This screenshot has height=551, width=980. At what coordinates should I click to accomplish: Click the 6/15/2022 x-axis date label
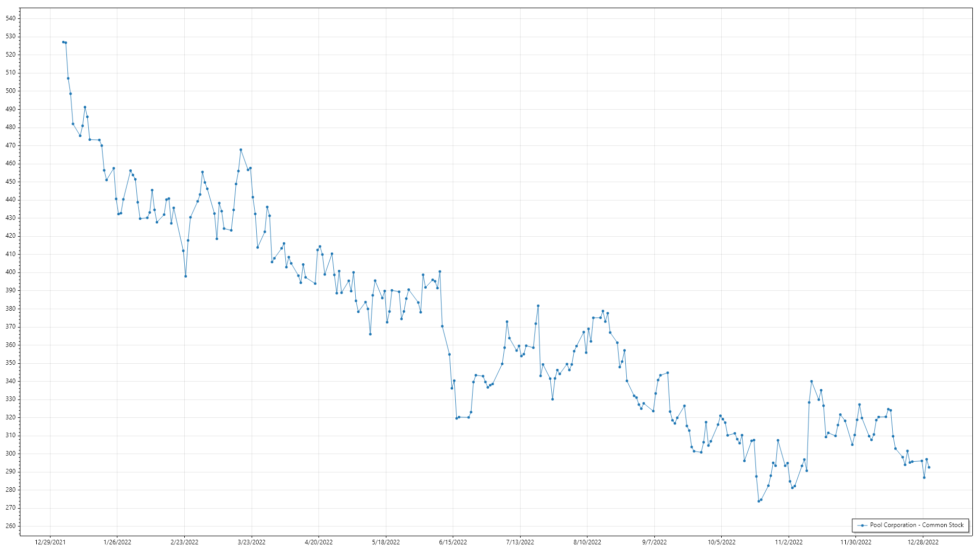(x=453, y=542)
